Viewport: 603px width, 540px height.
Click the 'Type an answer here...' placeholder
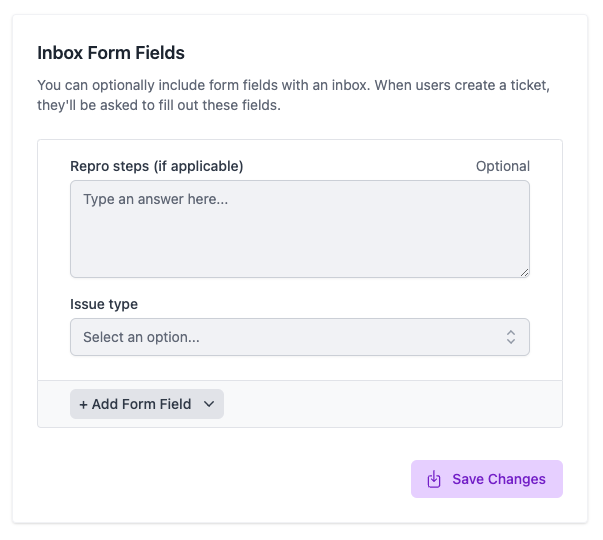155,199
